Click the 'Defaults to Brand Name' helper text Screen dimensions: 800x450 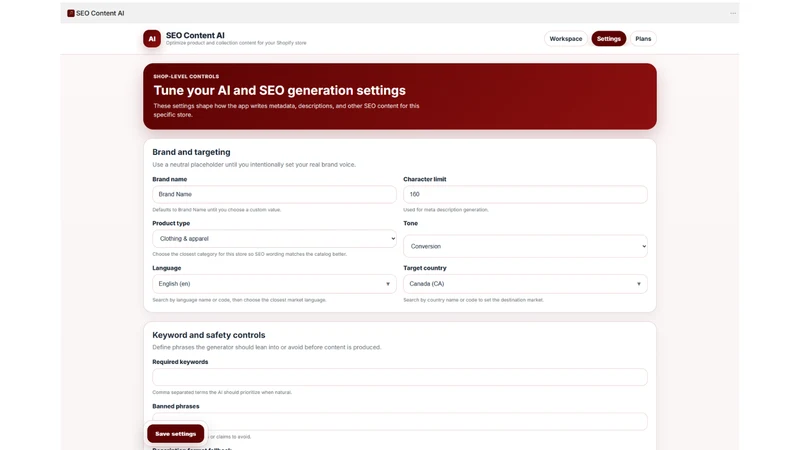[217, 210]
